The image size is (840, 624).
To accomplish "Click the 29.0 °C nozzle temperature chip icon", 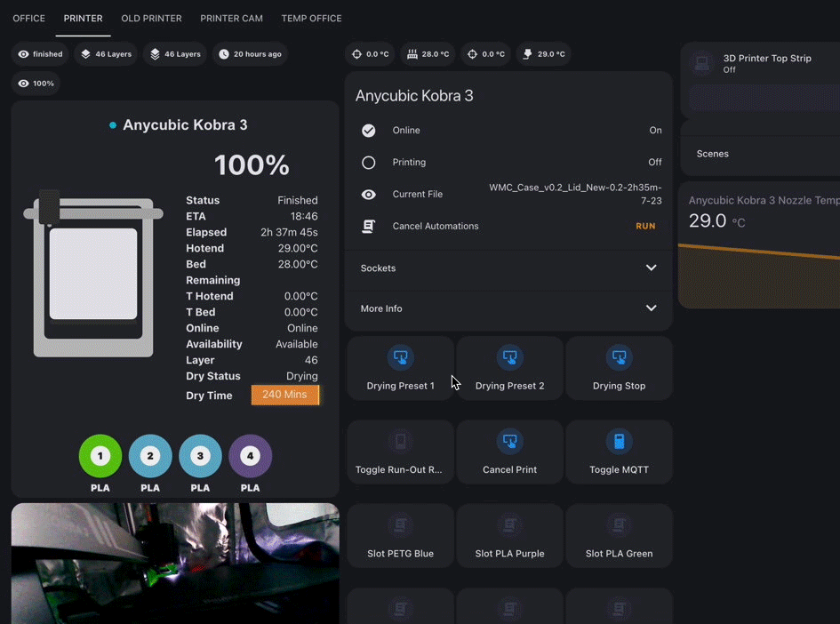I will (528, 54).
